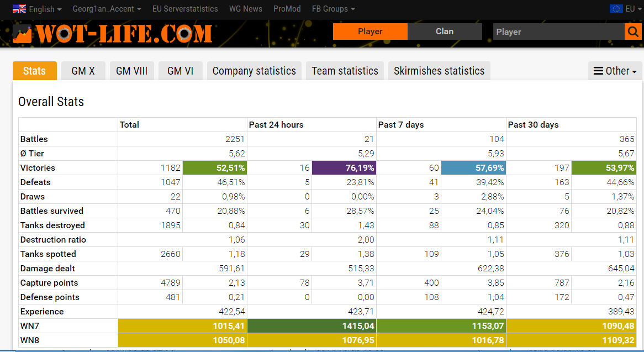Click the 645,04 damage dealt past 30 days
Image resolution: width=644 pixels, height=352 pixels.
621,269
